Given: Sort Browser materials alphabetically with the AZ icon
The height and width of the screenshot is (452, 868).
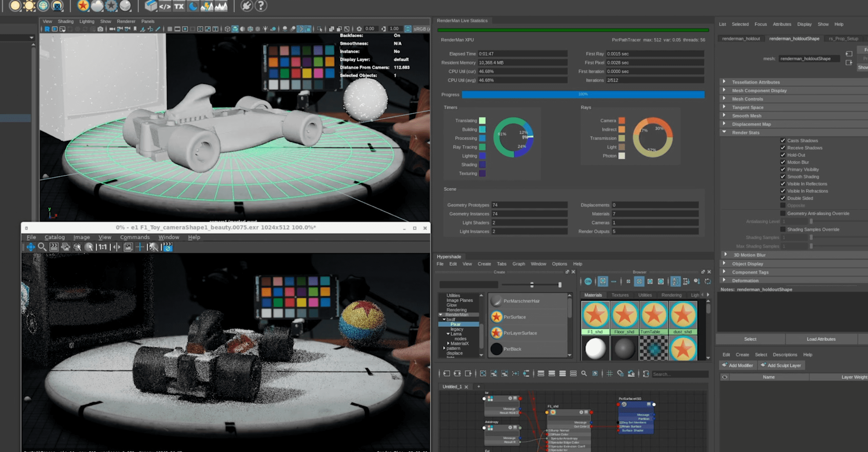Looking at the screenshot, I should tap(675, 281).
